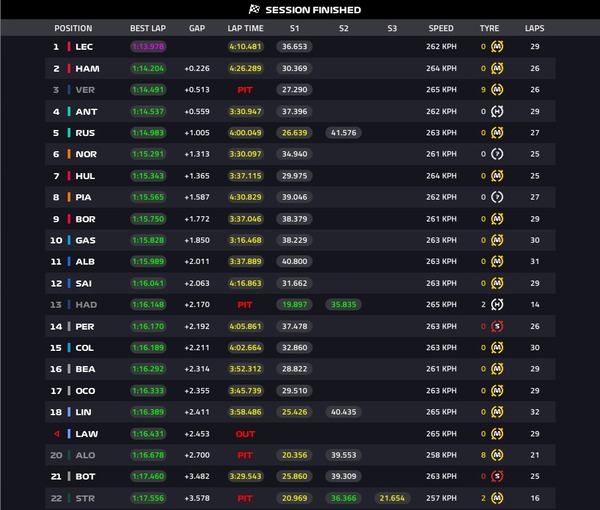The height and width of the screenshot is (510, 600).
Task: Click STR's medium tyre icon
Action: point(497,498)
